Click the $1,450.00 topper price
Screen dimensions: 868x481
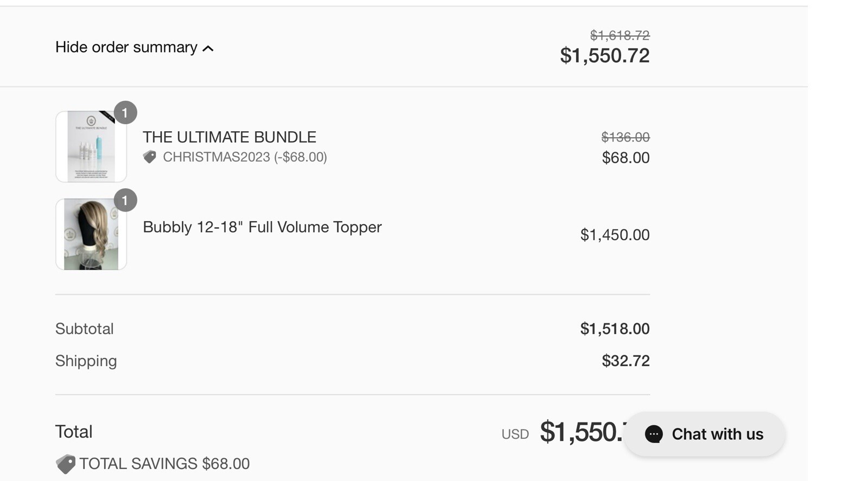click(x=615, y=235)
